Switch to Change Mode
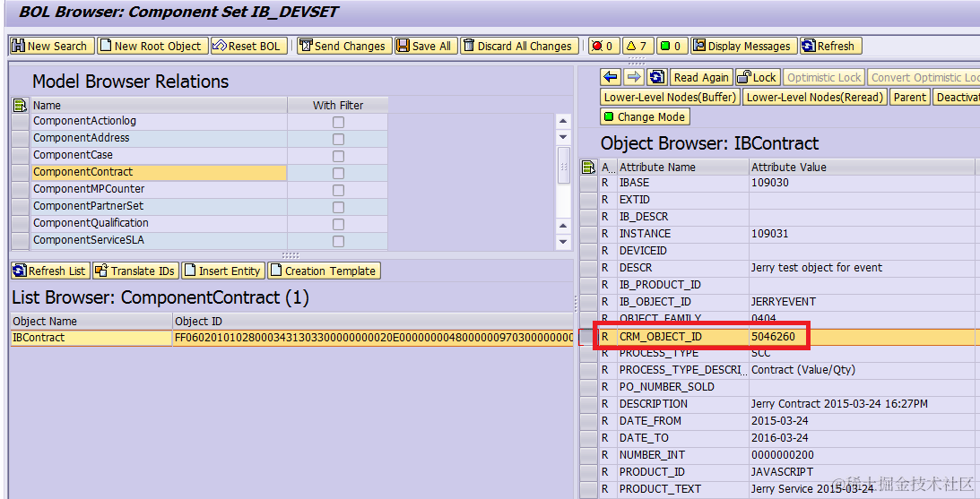Screen dimensions: 980x499 (x=645, y=116)
